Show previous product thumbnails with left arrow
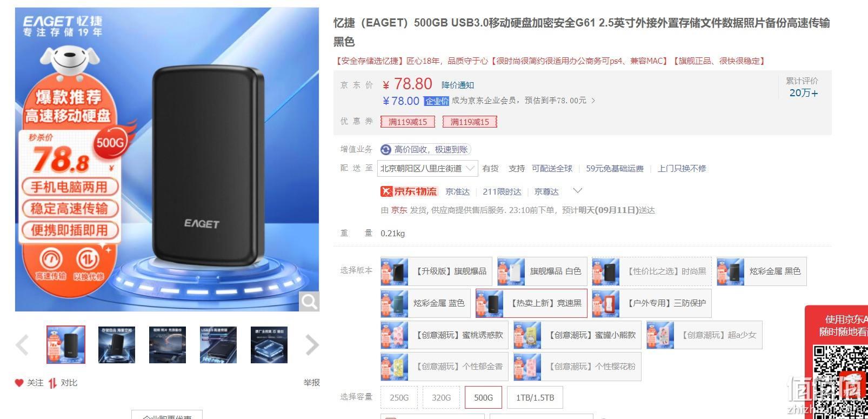868x419 pixels. [22, 345]
